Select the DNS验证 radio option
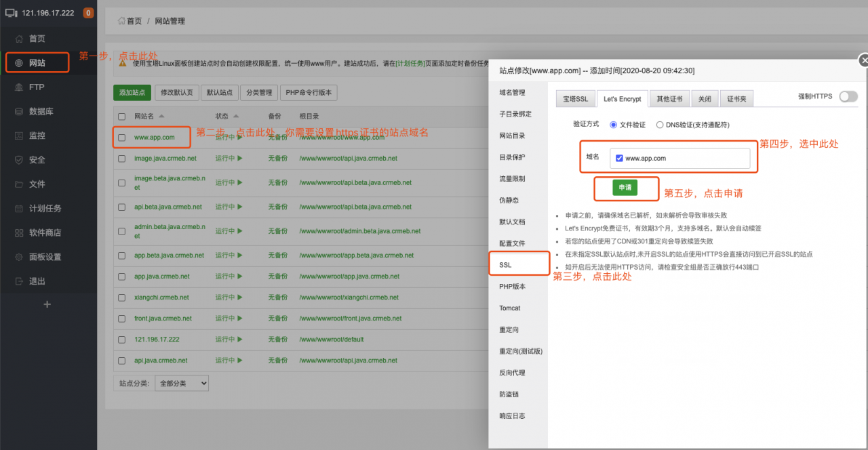This screenshot has height=450, width=868. (x=660, y=125)
